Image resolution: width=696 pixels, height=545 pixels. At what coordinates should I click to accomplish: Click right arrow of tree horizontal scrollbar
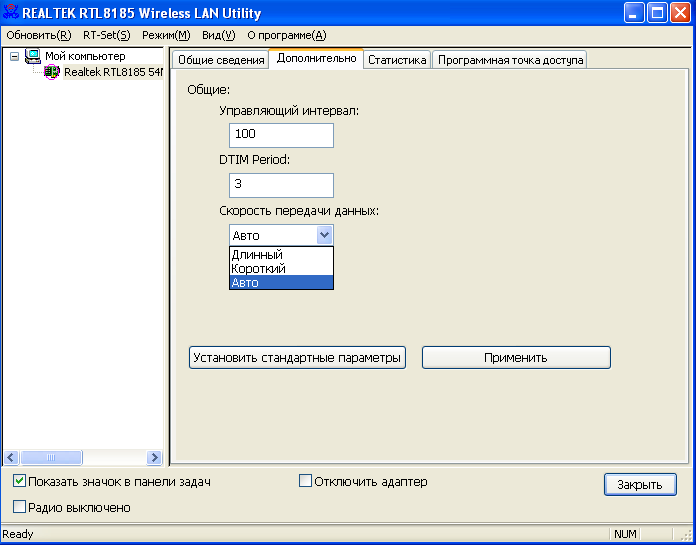pyautogui.click(x=154, y=458)
